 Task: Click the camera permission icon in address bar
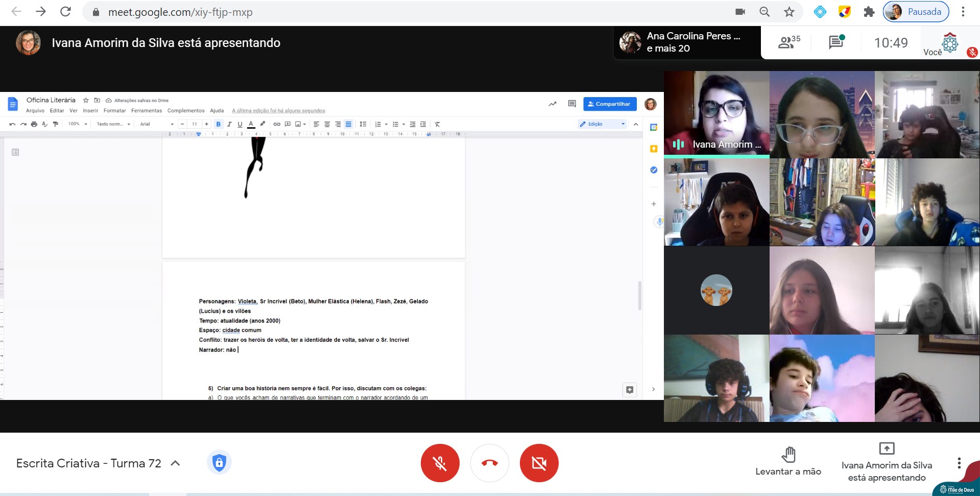740,12
